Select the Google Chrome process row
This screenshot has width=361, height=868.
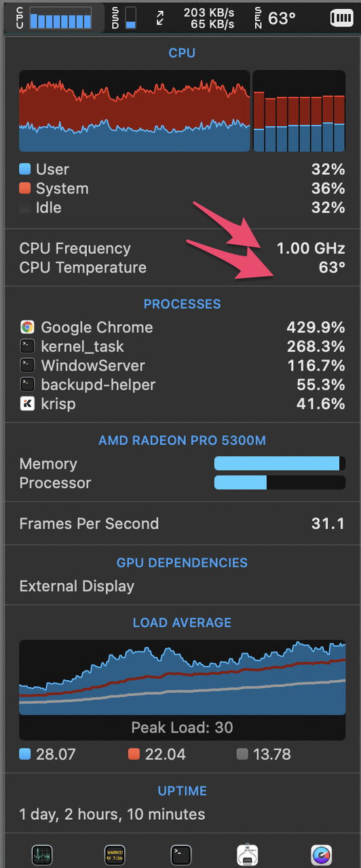[182, 328]
